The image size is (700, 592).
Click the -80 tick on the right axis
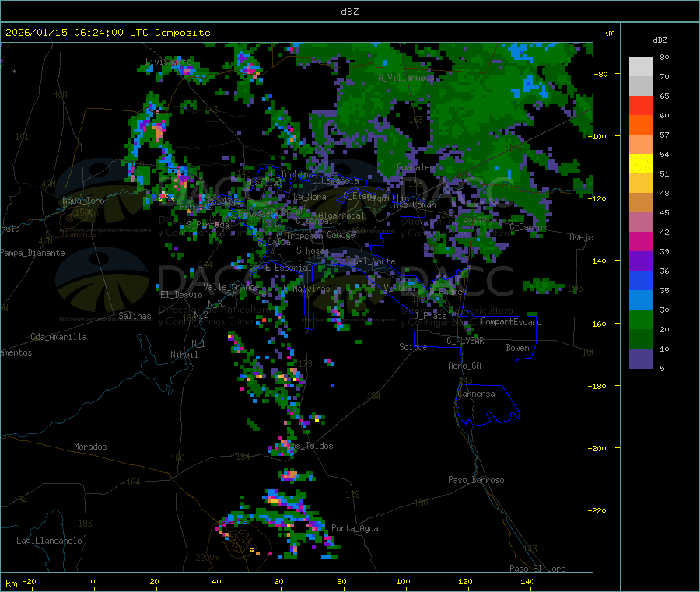coord(601,74)
